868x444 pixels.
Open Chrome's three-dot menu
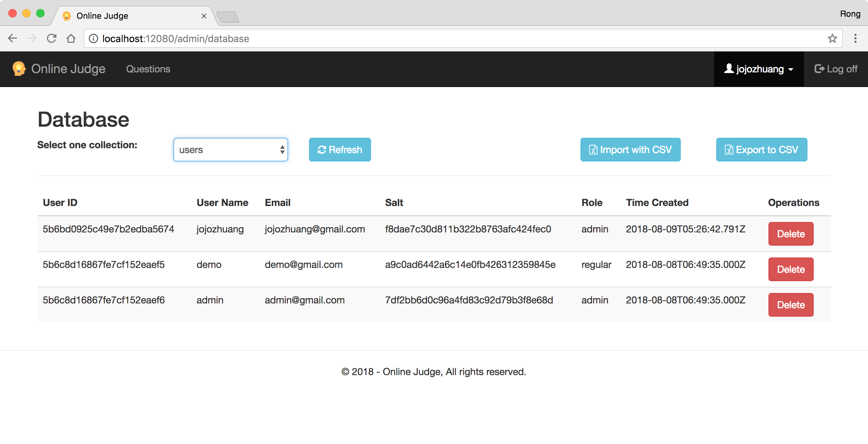(855, 38)
